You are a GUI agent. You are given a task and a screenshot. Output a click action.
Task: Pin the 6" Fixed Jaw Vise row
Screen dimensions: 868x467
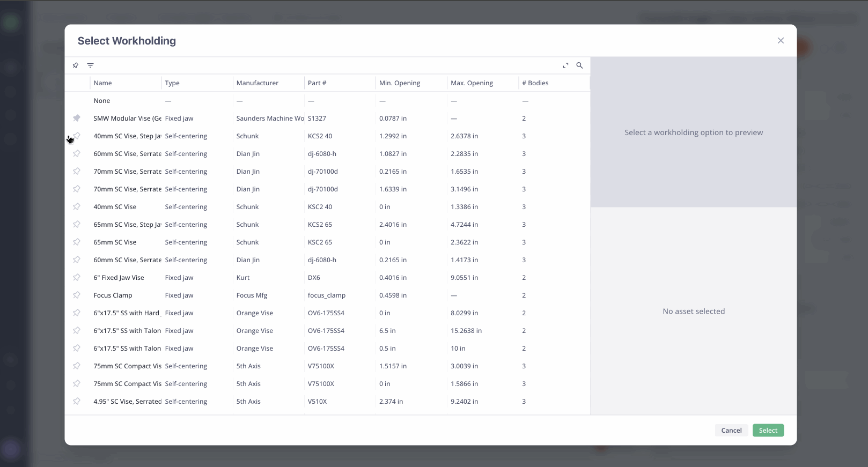pos(77,278)
